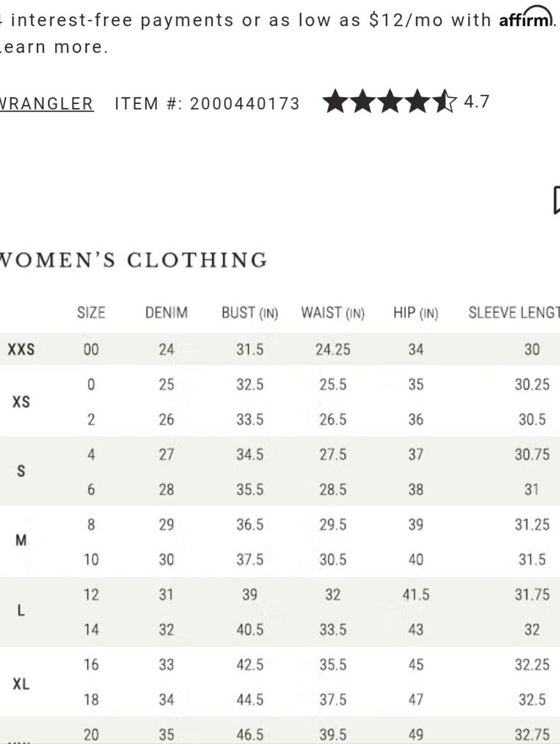Click the SLEEVE LENGTH column header
This screenshot has height=744, width=560.
[514, 312]
